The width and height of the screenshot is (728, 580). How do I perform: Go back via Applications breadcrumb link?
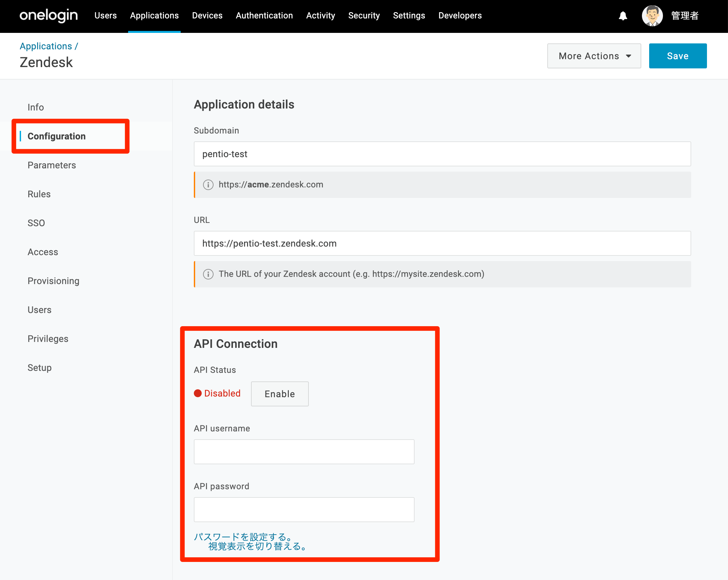click(x=46, y=46)
